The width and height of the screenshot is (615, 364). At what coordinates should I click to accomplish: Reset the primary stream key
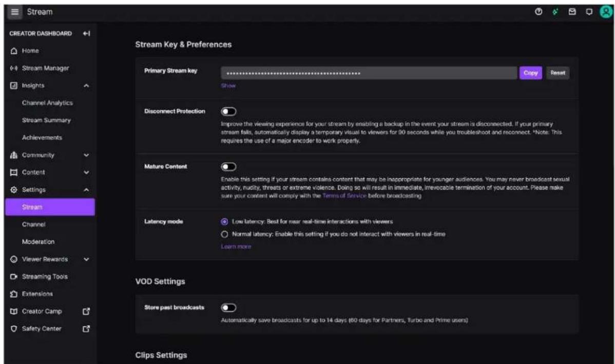coord(558,73)
